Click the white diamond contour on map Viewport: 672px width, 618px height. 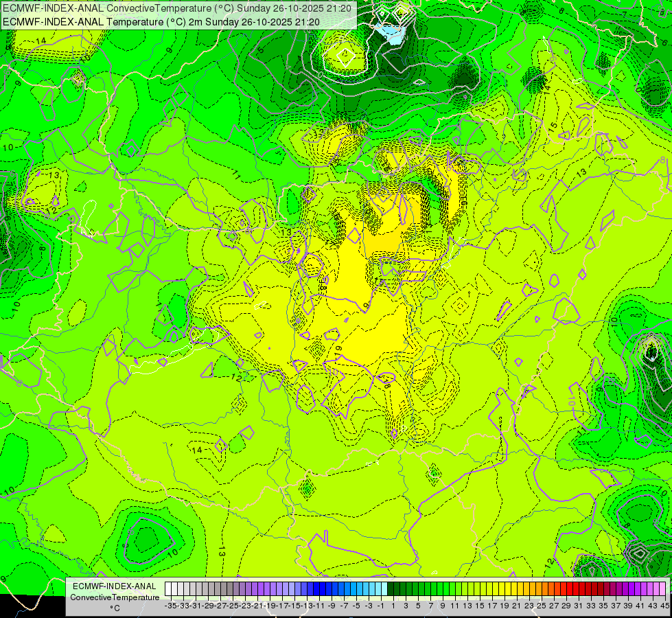pyautogui.click(x=345, y=56)
